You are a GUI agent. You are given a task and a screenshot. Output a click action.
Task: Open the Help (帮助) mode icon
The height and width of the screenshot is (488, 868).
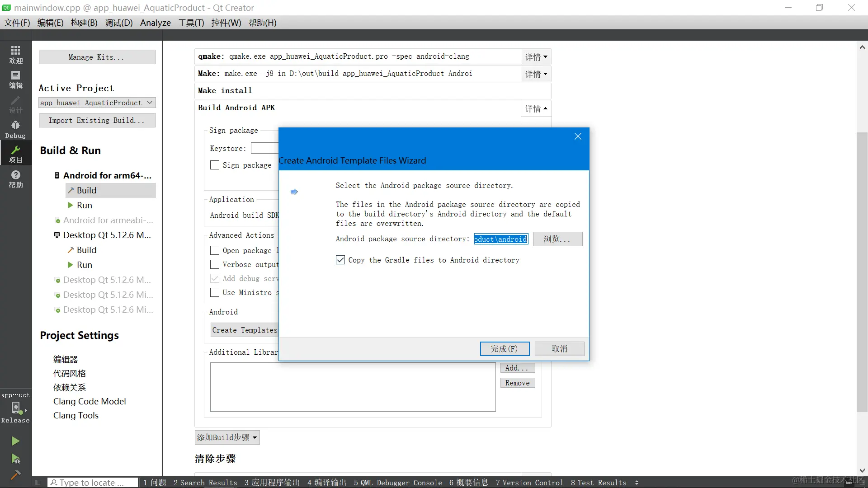tap(15, 178)
